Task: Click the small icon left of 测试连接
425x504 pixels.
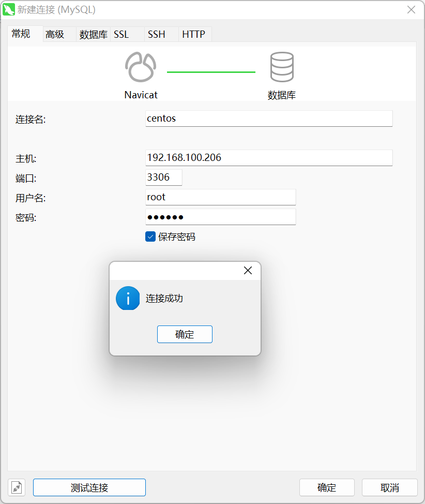Action: pyautogui.click(x=17, y=487)
